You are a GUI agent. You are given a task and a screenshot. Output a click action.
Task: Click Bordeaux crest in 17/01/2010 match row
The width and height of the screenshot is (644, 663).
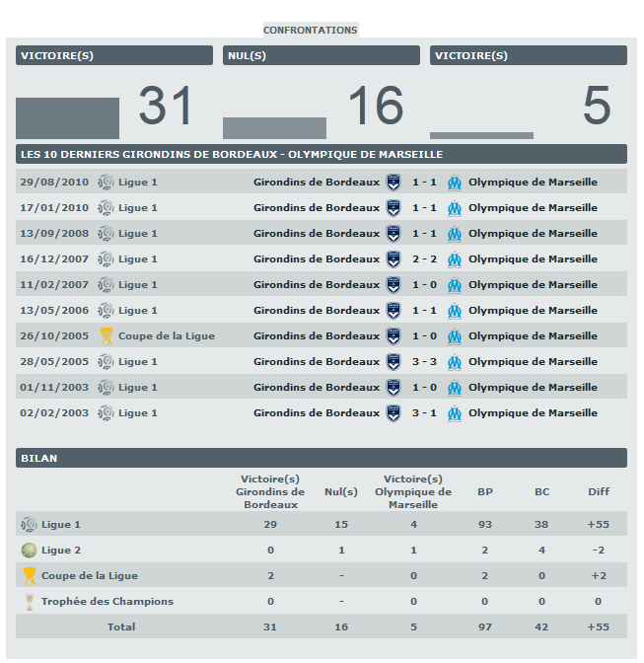point(394,208)
